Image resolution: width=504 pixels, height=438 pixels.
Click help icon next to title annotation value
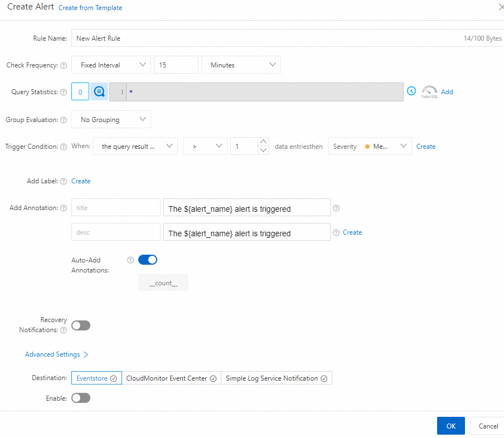click(x=336, y=208)
